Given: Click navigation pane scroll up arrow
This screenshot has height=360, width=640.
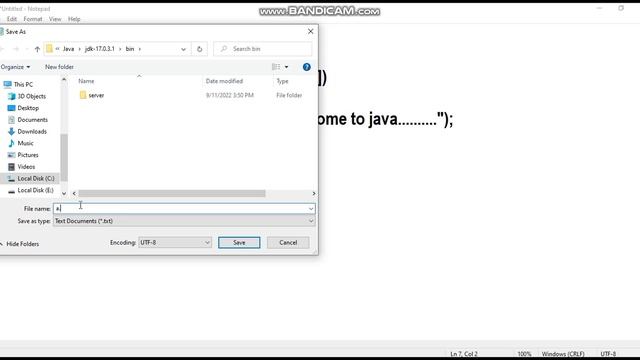Looking at the screenshot, I should [x=64, y=80].
